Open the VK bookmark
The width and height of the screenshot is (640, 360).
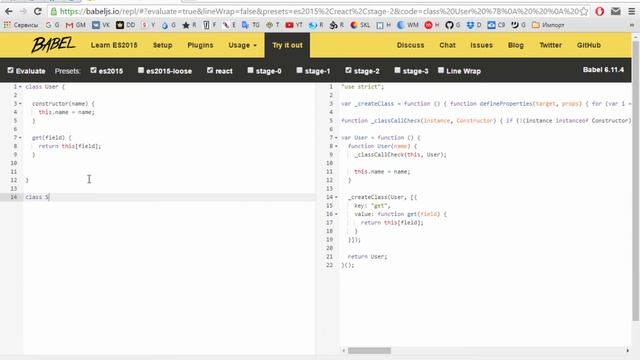point(101,25)
